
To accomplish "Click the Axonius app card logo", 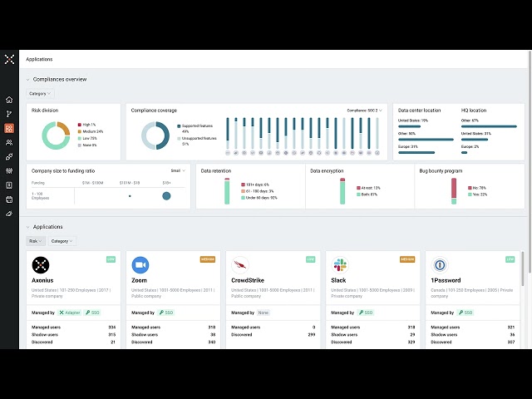I will click(x=41, y=265).
